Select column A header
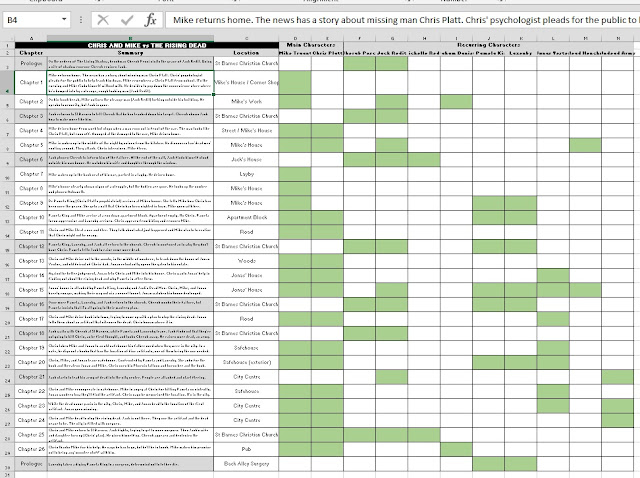This screenshot has height=478, width=640. point(31,38)
